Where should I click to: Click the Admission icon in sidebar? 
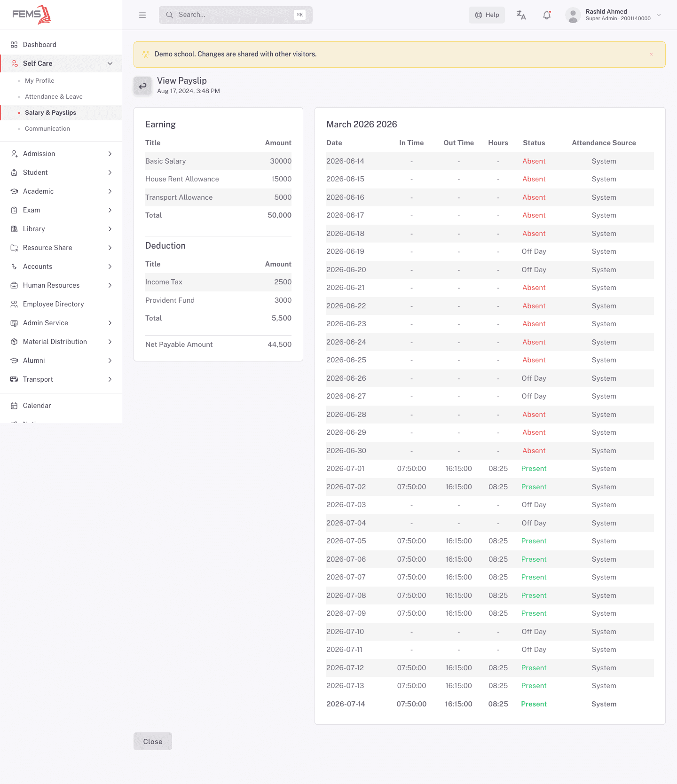pos(14,154)
